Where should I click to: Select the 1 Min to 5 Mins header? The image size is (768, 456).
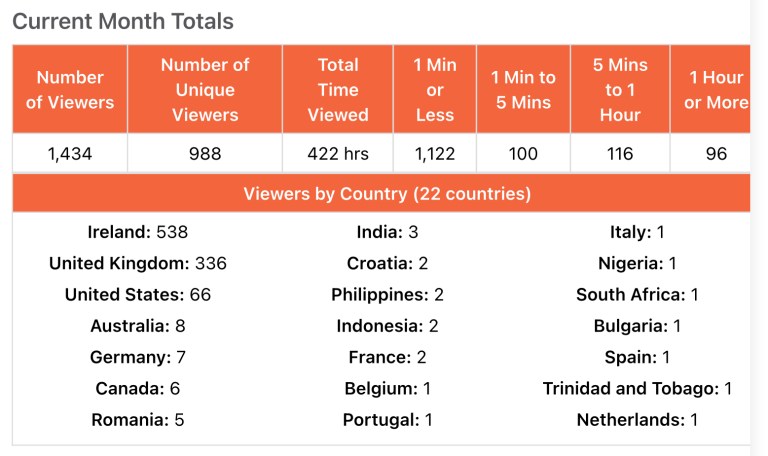point(523,89)
